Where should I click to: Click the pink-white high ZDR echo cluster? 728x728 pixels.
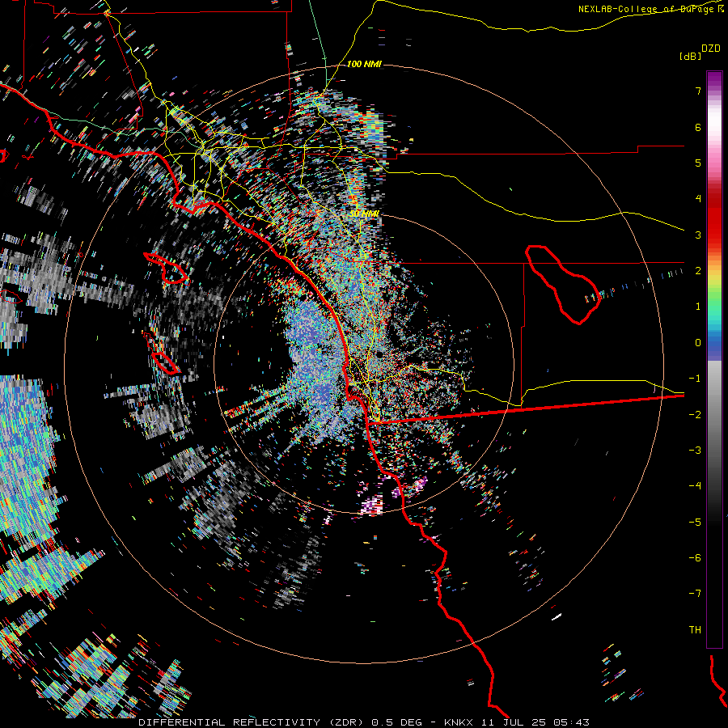[372, 505]
